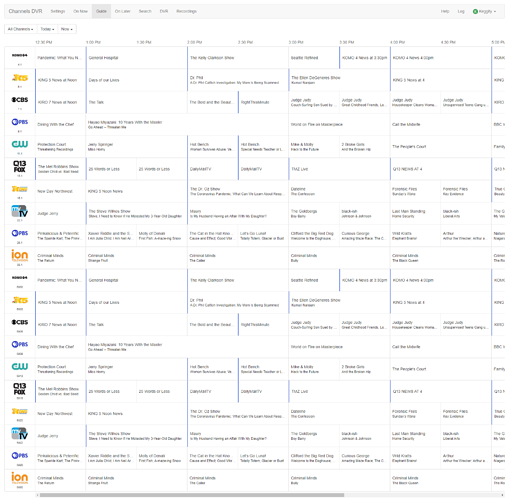508x500 pixels.
Task: Open the first CBS channel logo
Action: pyautogui.click(x=20, y=100)
